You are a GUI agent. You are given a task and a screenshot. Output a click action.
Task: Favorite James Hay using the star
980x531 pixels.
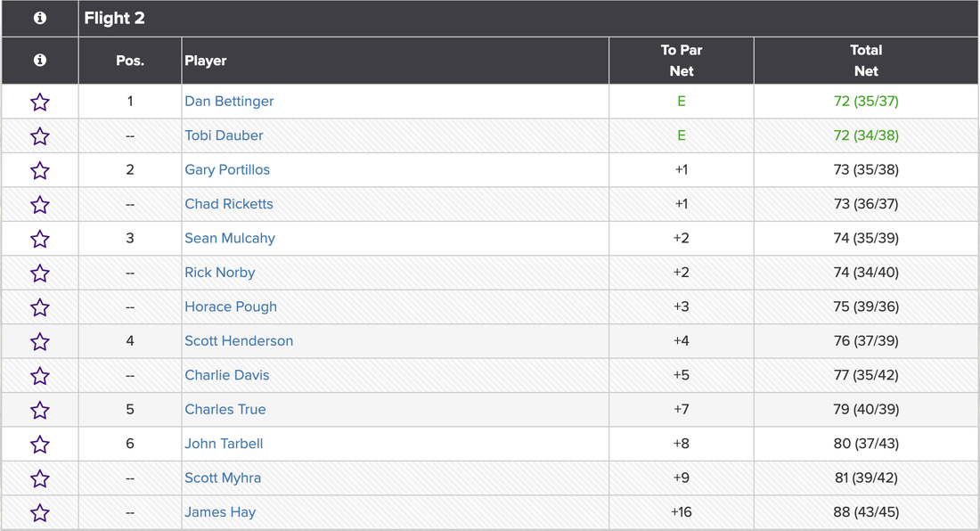click(x=40, y=512)
